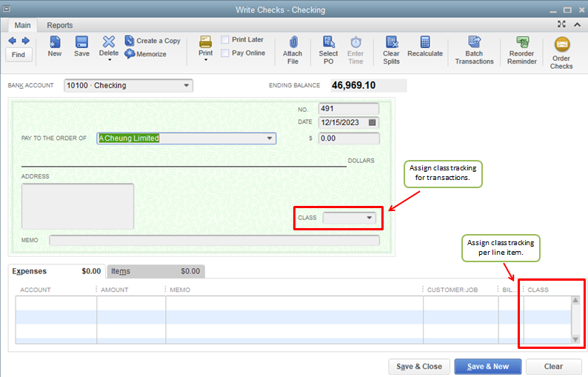The width and height of the screenshot is (588, 377).
Task: Click the Customer:Job column header
Action: tap(452, 290)
